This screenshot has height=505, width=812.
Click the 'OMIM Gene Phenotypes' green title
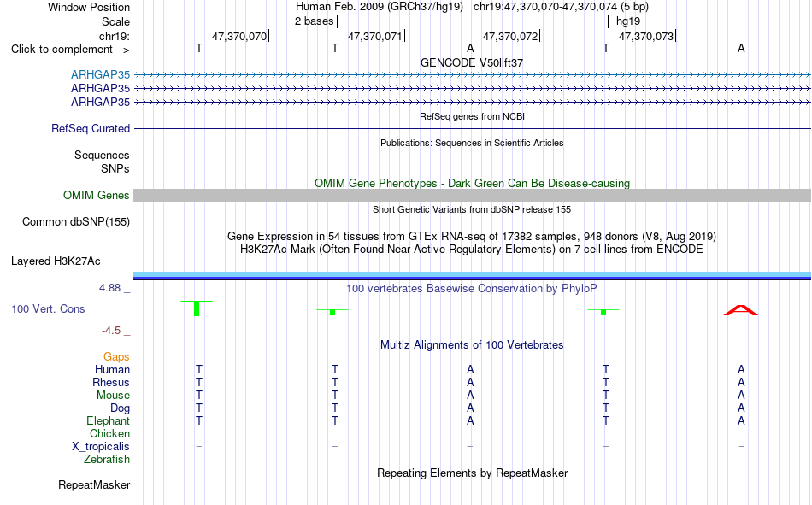472,184
